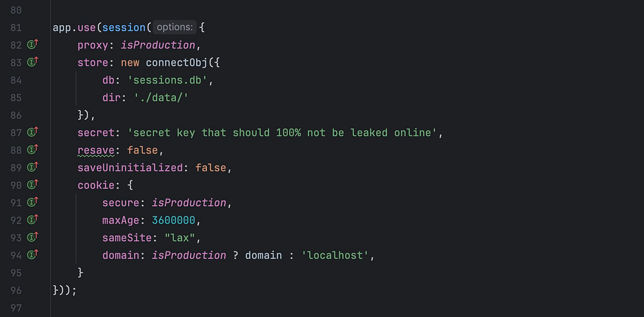The width and height of the screenshot is (644, 317).
Task: Click line number 96 in the gutter
Action: tap(17, 290)
